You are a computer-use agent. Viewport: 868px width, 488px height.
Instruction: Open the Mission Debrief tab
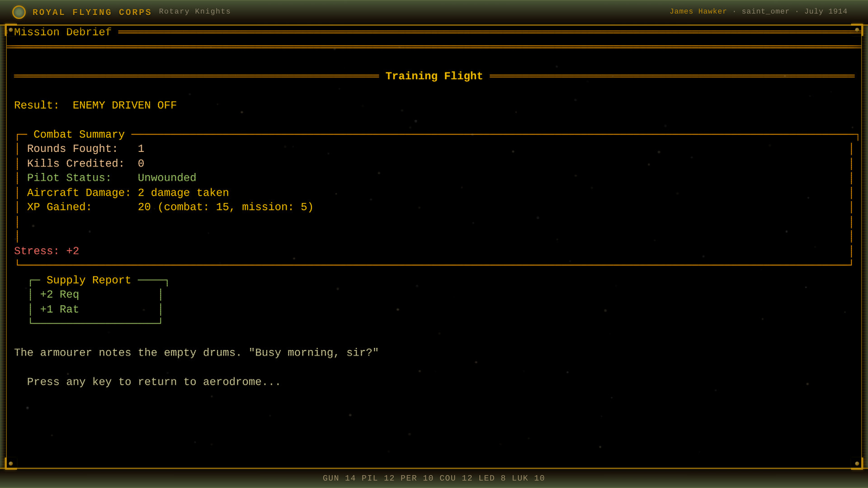click(62, 32)
